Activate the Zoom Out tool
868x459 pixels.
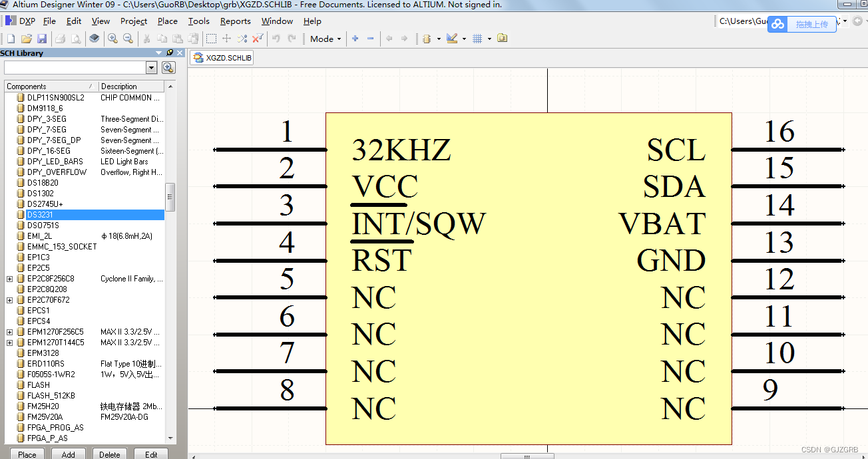click(x=127, y=38)
